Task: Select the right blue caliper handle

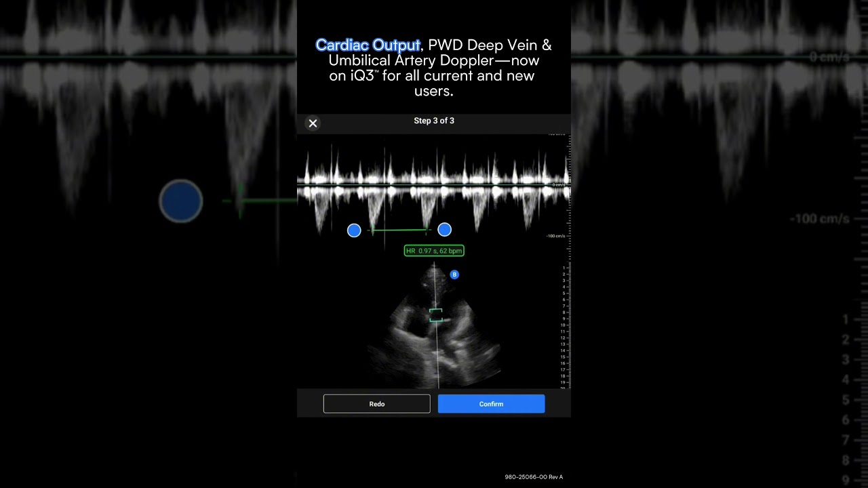Action: point(444,230)
